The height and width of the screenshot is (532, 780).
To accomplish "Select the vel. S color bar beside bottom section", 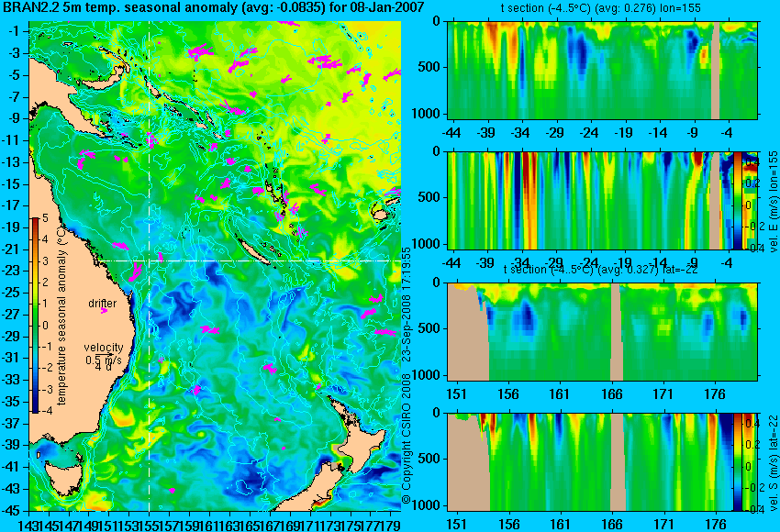I will (737, 461).
